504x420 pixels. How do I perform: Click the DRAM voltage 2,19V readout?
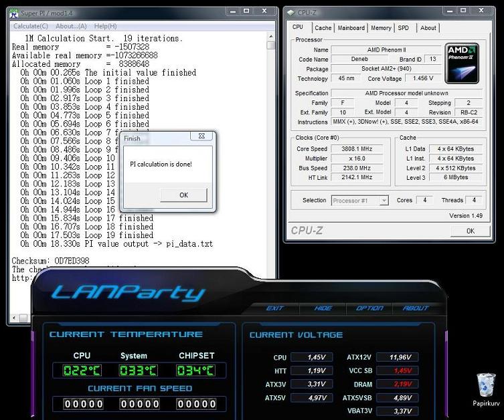(398, 384)
